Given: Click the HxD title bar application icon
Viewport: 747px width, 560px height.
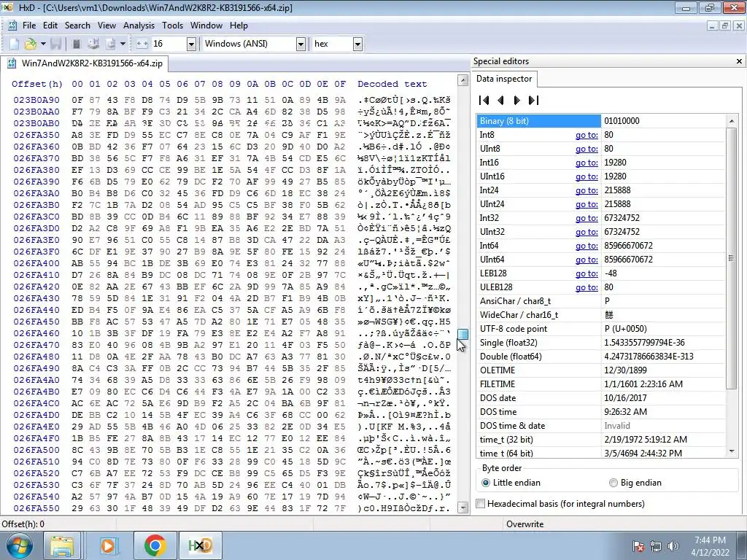Looking at the screenshot, I should [7, 7].
